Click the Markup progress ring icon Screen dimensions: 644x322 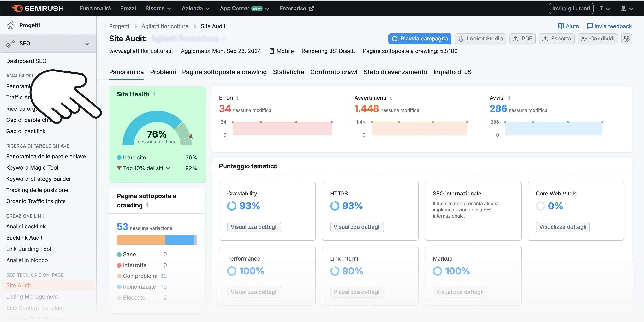pyautogui.click(x=437, y=271)
